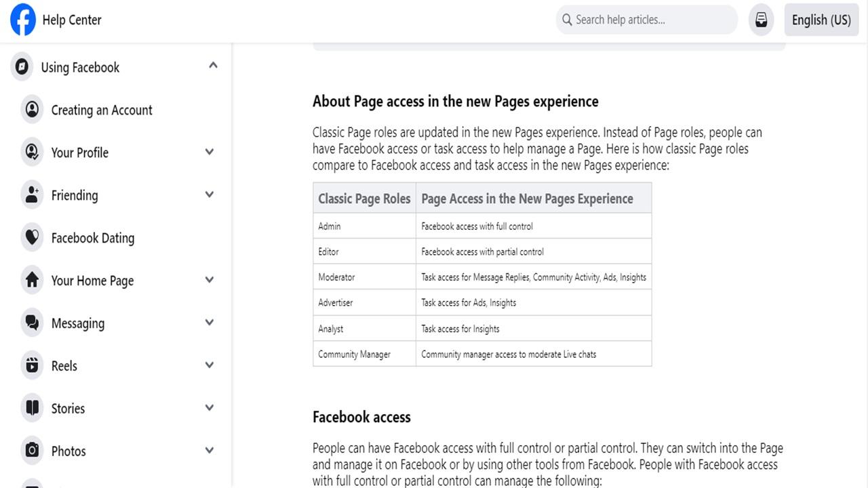This screenshot has height=488, width=868.
Task: Click 'Task access for Message Replies' cell
Action: coord(534,277)
